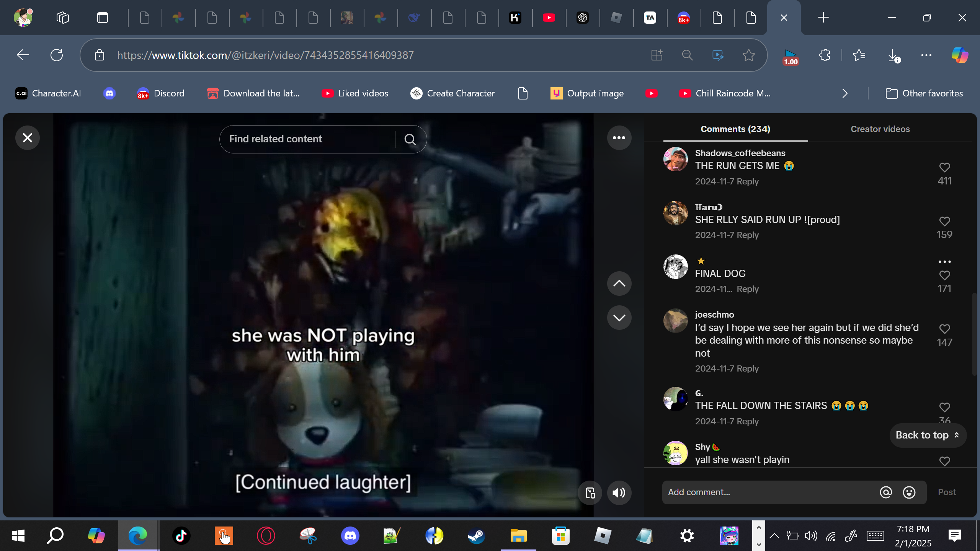Click the search magnifier in Find related content
The height and width of the screenshot is (551, 980).
pyautogui.click(x=410, y=139)
